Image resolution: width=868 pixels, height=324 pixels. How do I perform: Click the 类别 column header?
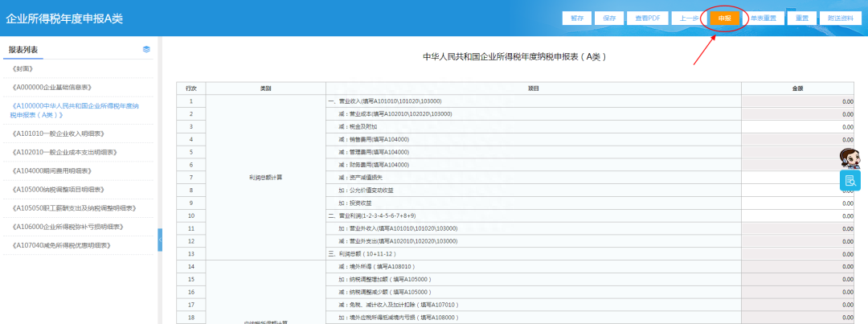pos(266,88)
